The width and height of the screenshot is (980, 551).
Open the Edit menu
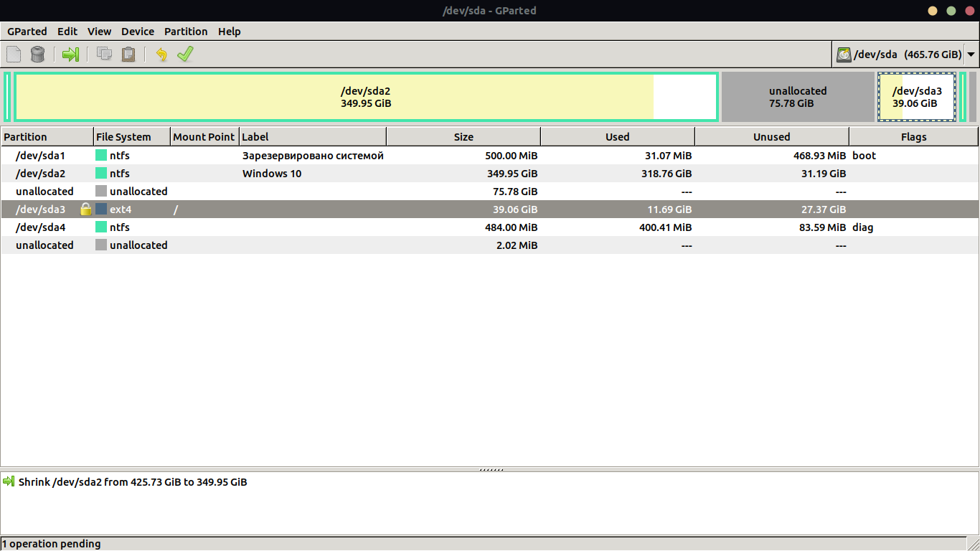coord(67,32)
